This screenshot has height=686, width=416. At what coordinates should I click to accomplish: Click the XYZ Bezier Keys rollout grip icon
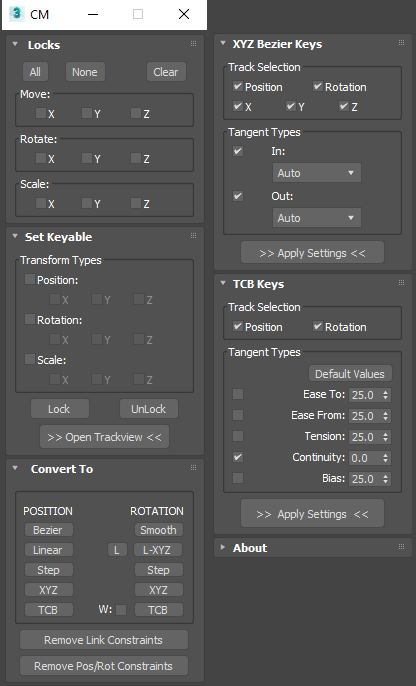coord(401,42)
